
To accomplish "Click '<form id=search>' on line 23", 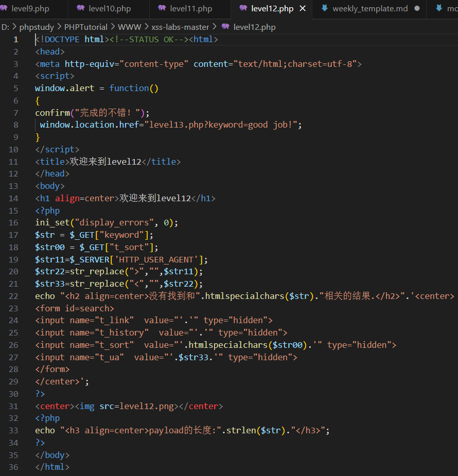I will pos(75,308).
